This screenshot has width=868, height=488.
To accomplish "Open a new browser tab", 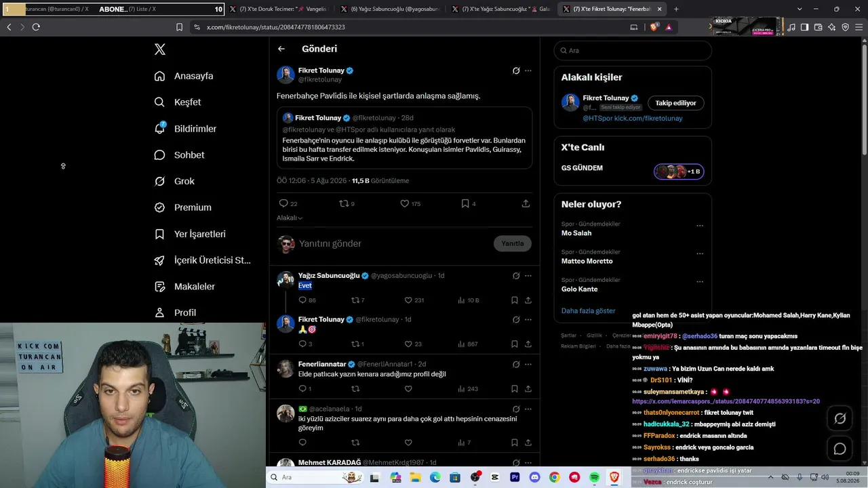I will (x=676, y=9).
